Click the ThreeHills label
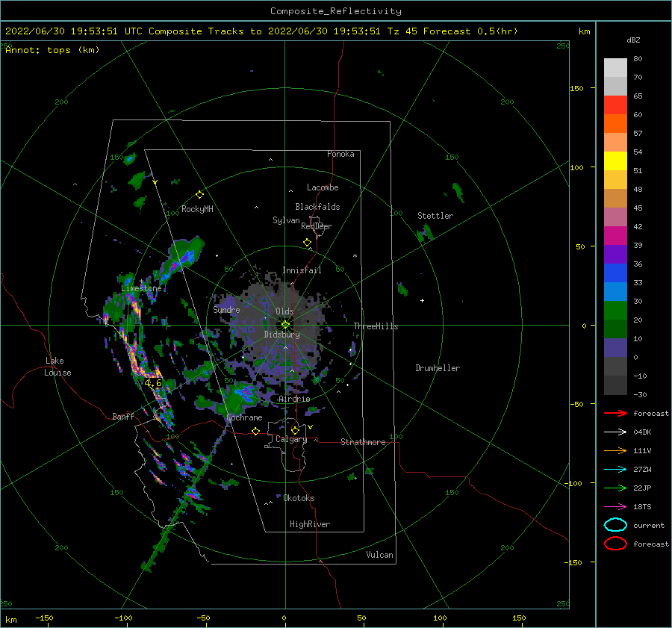This screenshot has width=672, height=628. (x=376, y=326)
